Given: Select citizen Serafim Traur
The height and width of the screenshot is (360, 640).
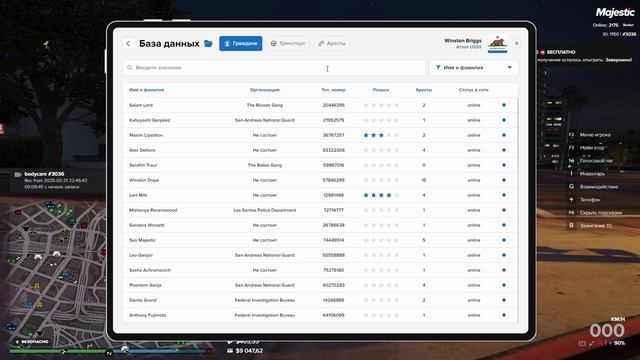Looking at the screenshot, I should pyautogui.click(x=143, y=165).
